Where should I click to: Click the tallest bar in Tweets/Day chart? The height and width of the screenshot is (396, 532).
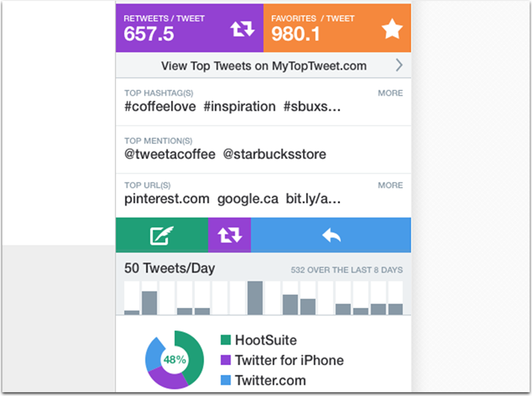pyautogui.click(x=255, y=297)
